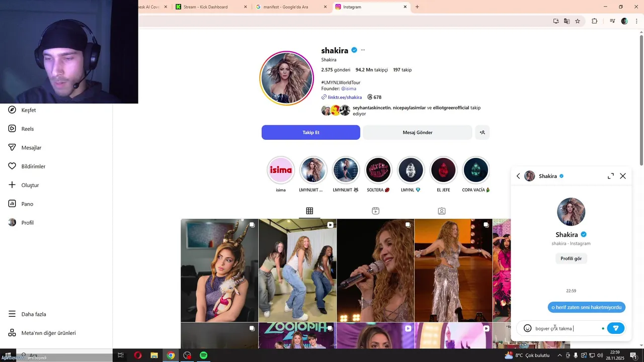The image size is (644, 362).
Task: Open 94,2 Mn takipçi followers list
Action: (371, 70)
